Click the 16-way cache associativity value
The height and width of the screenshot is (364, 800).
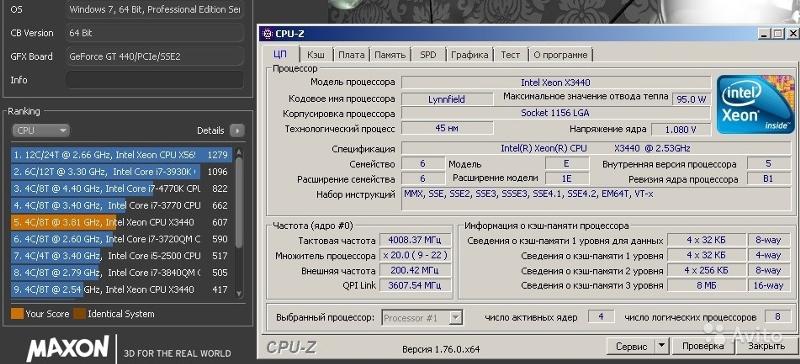pos(768,285)
